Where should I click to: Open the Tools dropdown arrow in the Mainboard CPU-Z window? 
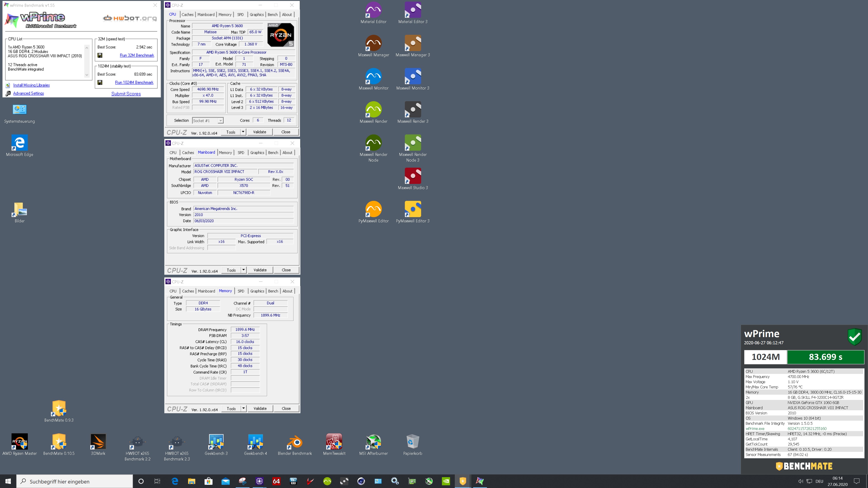[243, 270]
